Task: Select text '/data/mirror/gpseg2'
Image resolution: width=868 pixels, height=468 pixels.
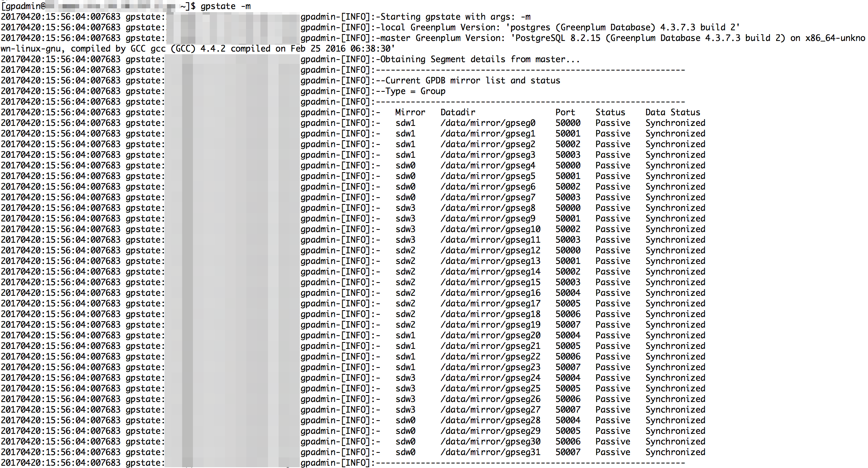Action: click(488, 144)
